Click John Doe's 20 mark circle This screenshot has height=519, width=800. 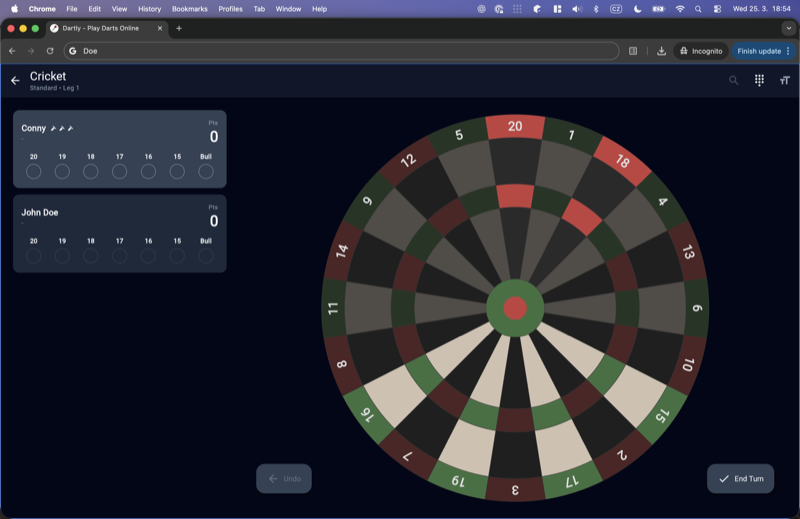coord(34,256)
